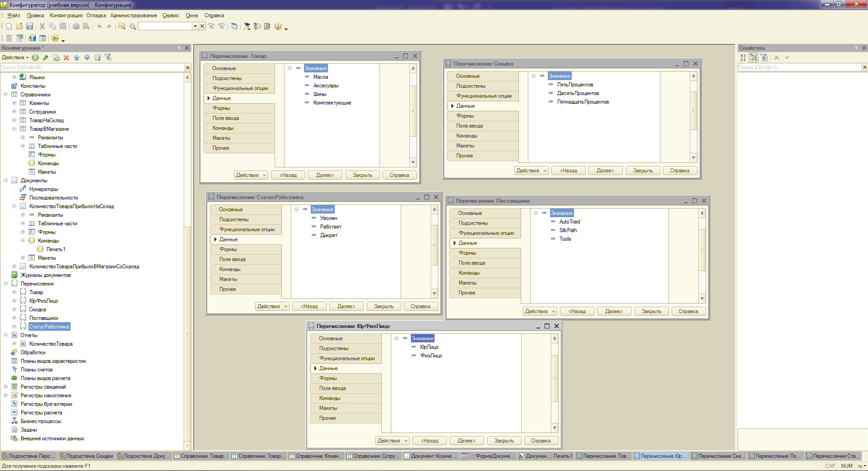Move item up with blue arrow icon
Image resolution: width=868 pixels, height=471 pixels.
click(x=76, y=57)
